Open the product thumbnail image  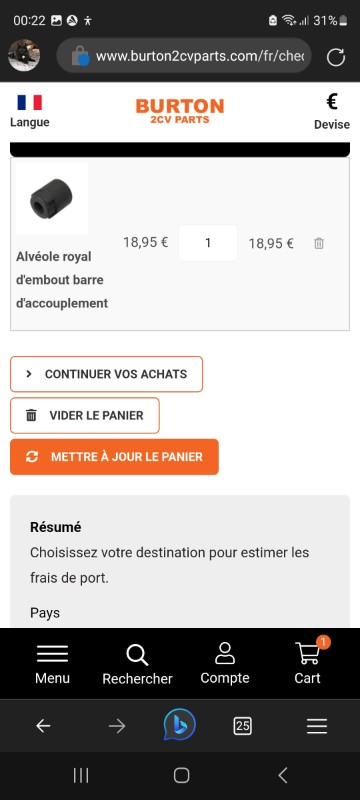pos(52,198)
